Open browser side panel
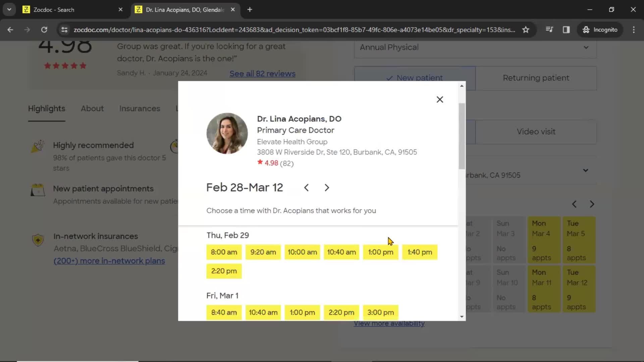Screen dimensions: 644x362 [x=566, y=30]
